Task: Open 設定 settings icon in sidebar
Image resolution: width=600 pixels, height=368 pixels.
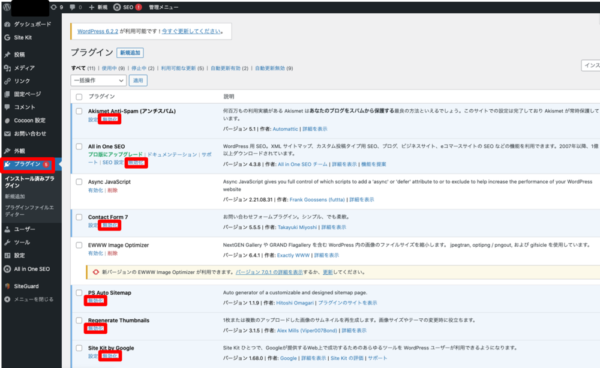Action: (7, 256)
